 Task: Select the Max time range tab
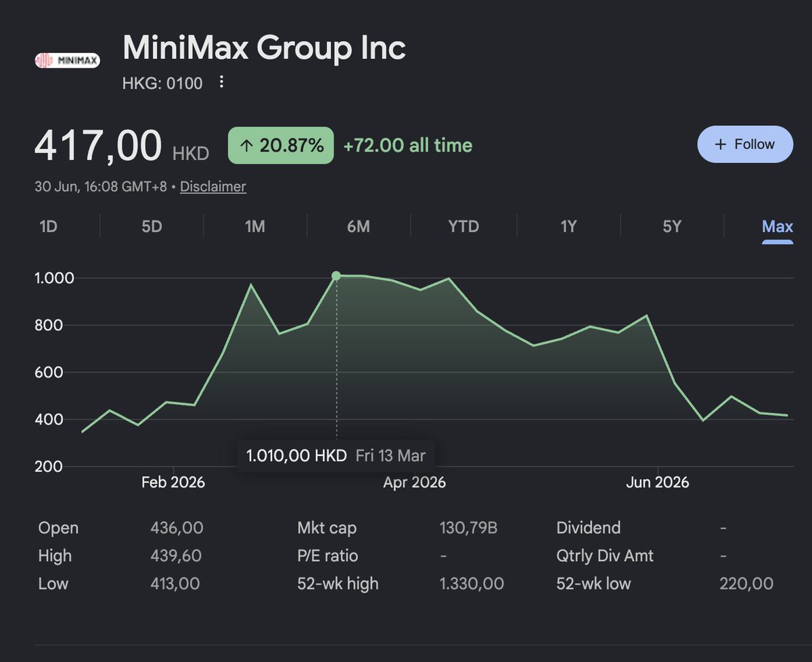tap(777, 226)
